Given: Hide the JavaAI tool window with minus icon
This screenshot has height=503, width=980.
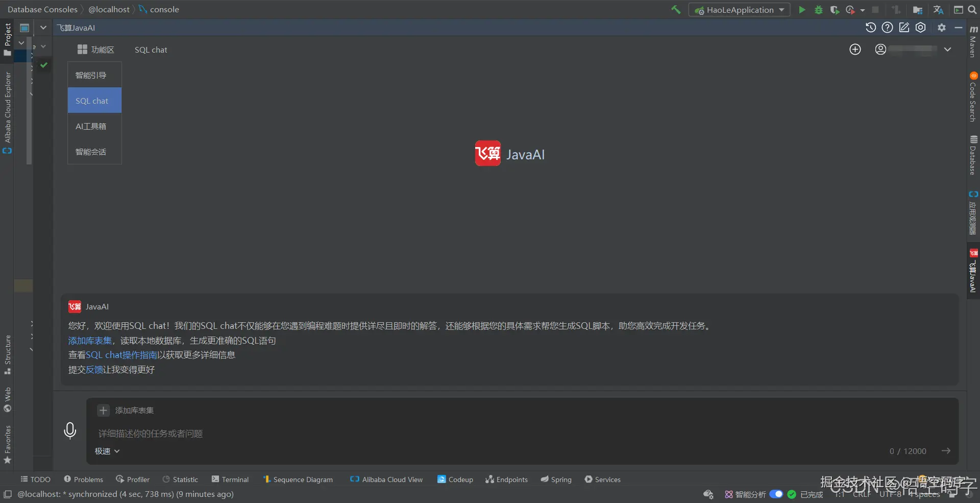Looking at the screenshot, I should tap(959, 28).
